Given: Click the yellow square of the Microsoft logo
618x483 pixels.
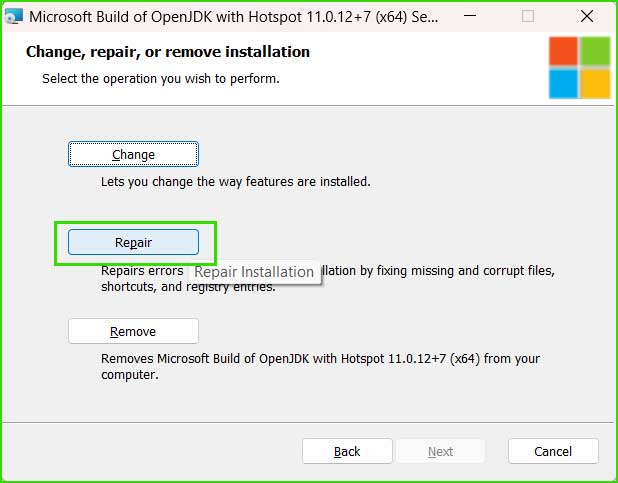Looking at the screenshot, I should pyautogui.click(x=595, y=84).
